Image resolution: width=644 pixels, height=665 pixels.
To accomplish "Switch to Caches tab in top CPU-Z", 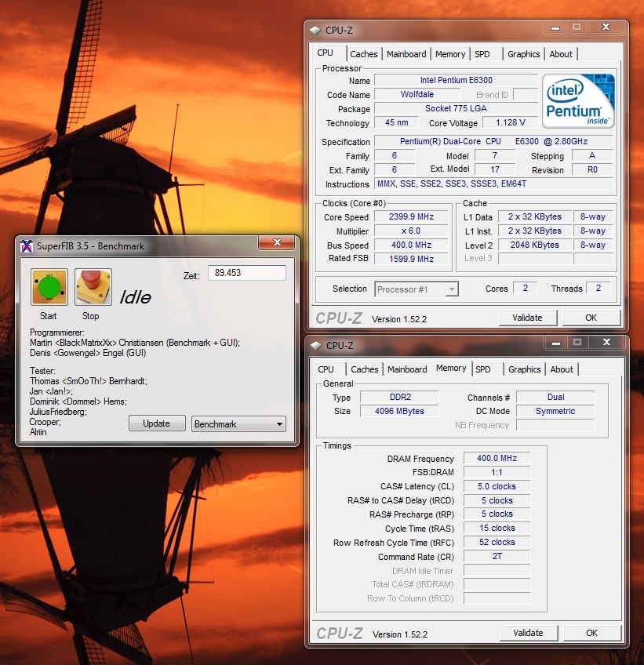I will point(364,54).
